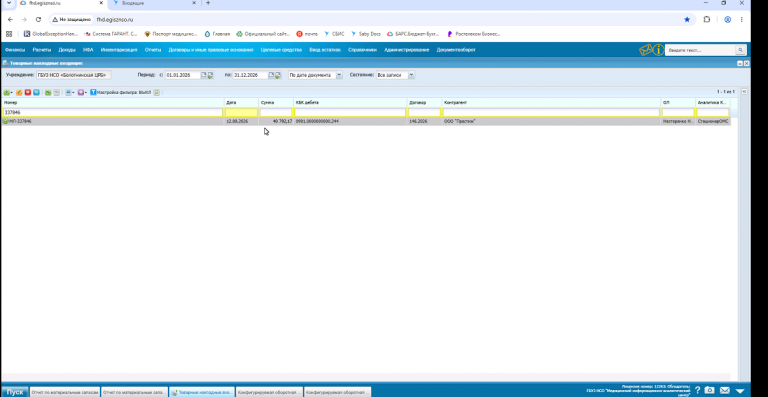Click the contractor cell 'ООО "Престиж"'
The width and height of the screenshot is (768, 397).
[x=551, y=121]
